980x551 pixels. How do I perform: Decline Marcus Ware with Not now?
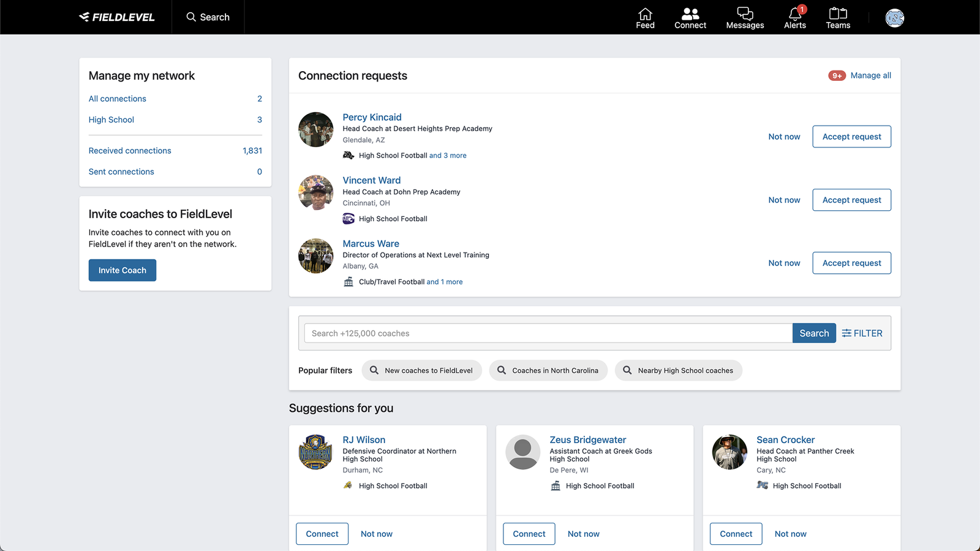click(784, 263)
